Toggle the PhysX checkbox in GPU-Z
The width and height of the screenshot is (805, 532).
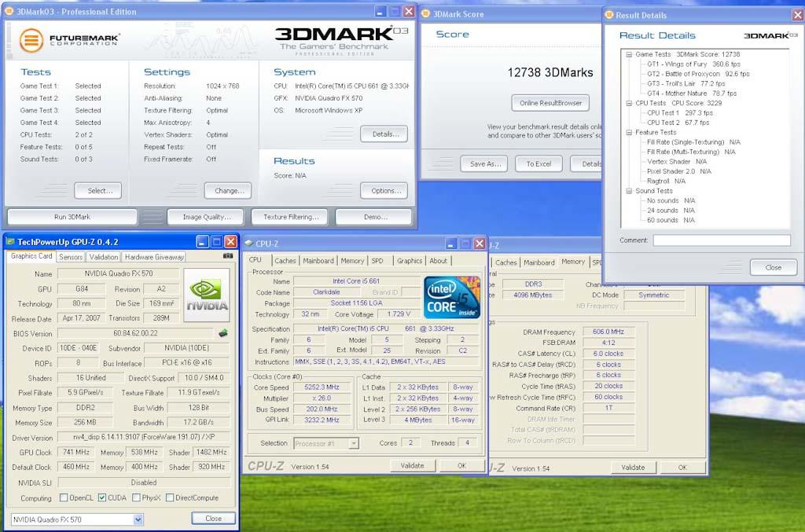[x=136, y=497]
